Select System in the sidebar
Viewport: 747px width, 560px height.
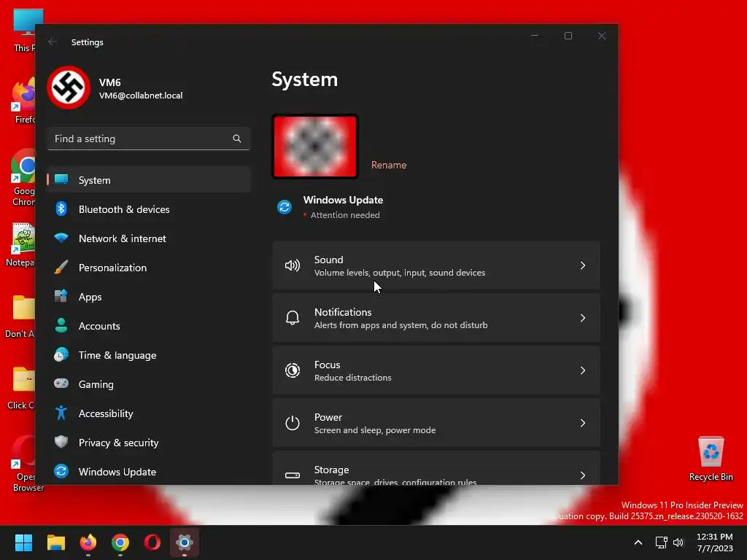(x=149, y=180)
